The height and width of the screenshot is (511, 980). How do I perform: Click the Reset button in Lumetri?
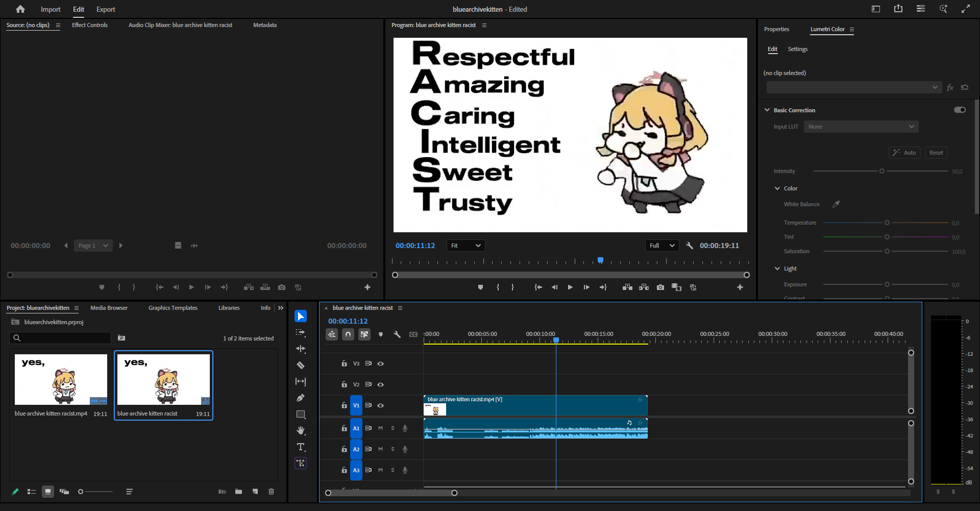936,153
